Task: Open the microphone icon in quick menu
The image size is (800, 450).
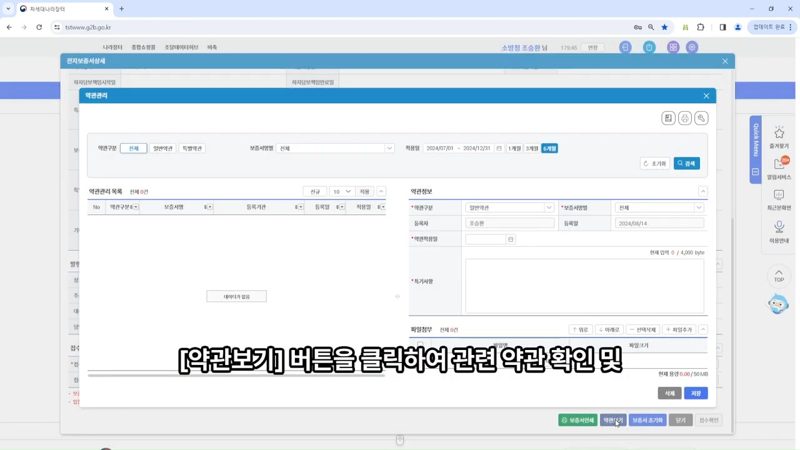Action: coord(779,227)
